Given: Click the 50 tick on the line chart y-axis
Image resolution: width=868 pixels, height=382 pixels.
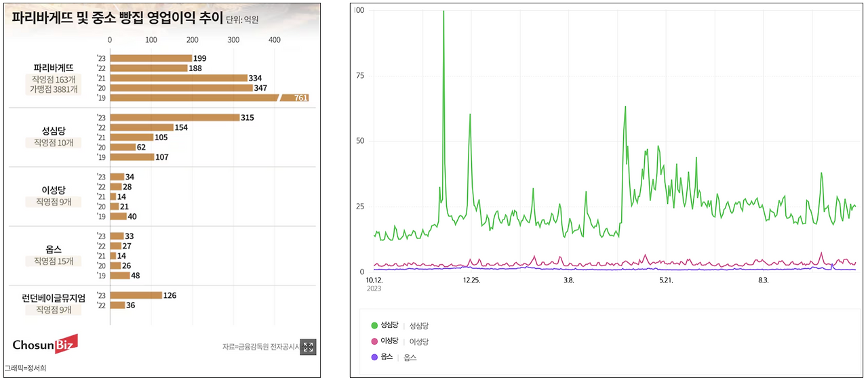Looking at the screenshot, I should pos(360,141).
